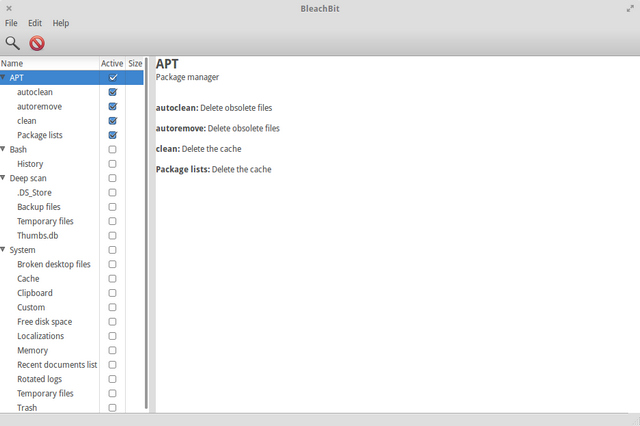Enable the Bash group checkbox
The width and height of the screenshot is (640, 426).
coord(112,149)
